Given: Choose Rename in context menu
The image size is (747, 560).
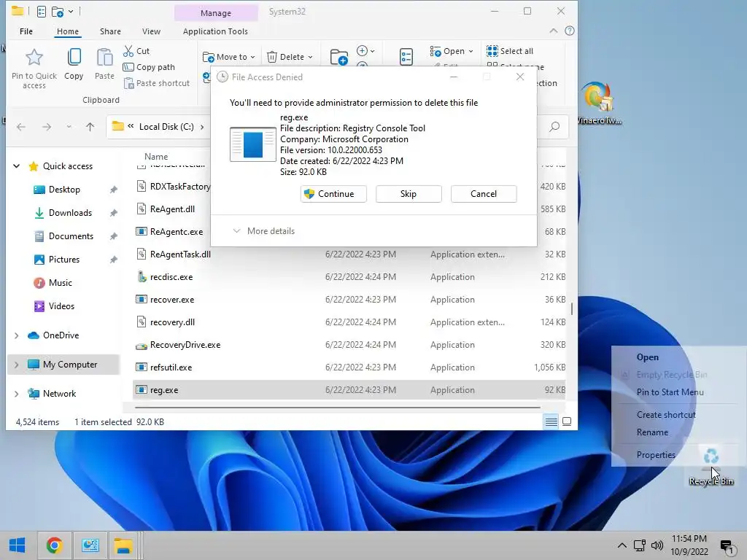Looking at the screenshot, I should [x=652, y=432].
